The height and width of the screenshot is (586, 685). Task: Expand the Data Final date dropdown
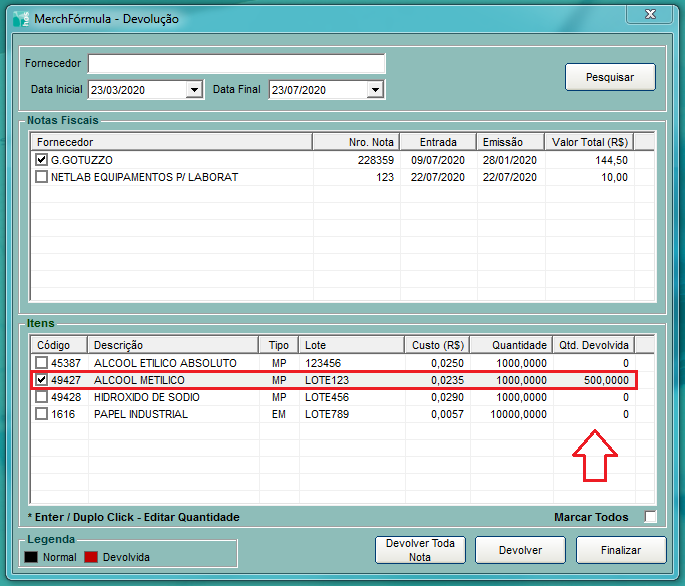(x=375, y=90)
